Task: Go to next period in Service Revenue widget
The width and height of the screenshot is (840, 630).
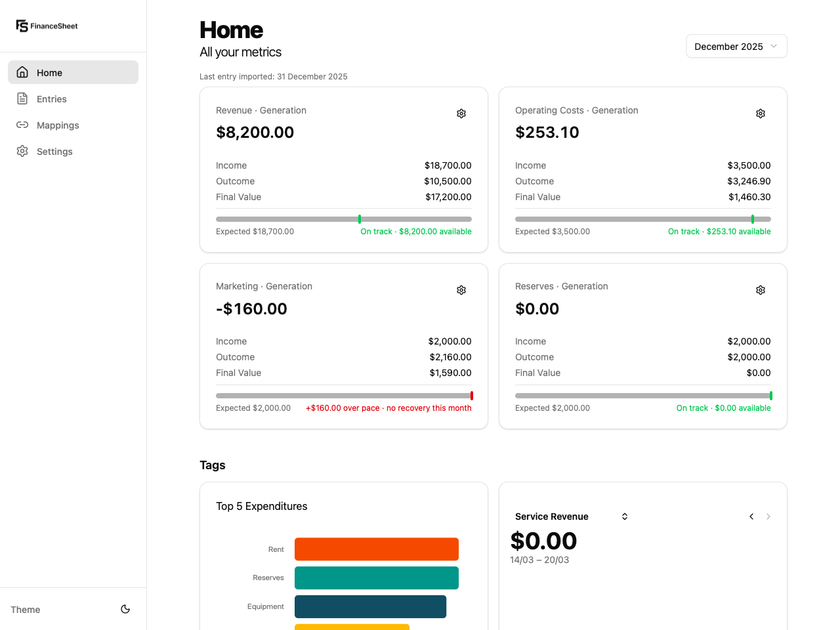Action: click(768, 516)
